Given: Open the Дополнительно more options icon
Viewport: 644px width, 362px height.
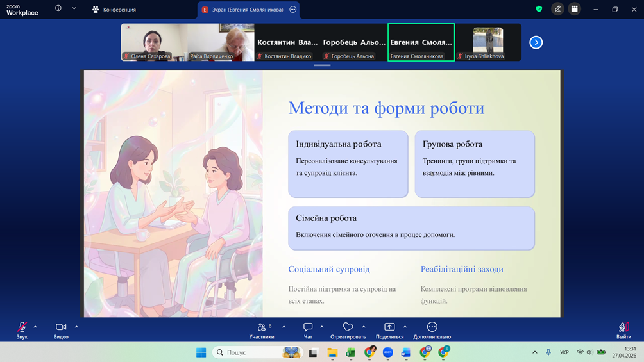Looking at the screenshot, I should (432, 328).
